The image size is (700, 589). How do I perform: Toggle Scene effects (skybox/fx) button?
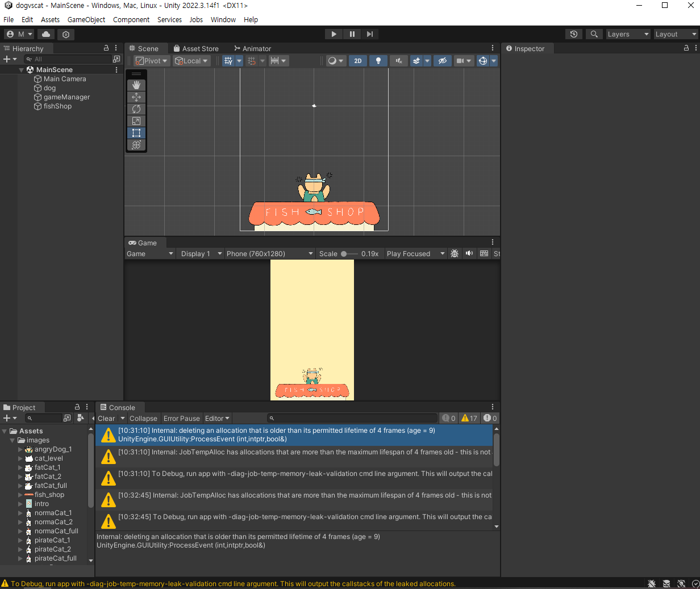416,61
